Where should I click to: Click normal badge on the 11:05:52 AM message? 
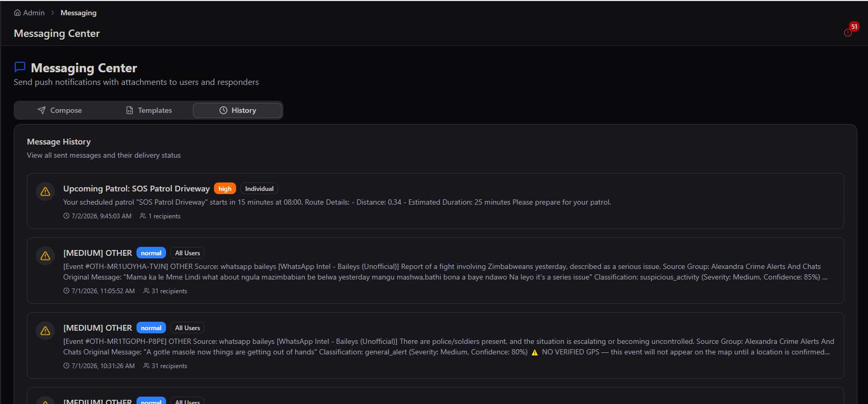pyautogui.click(x=151, y=253)
